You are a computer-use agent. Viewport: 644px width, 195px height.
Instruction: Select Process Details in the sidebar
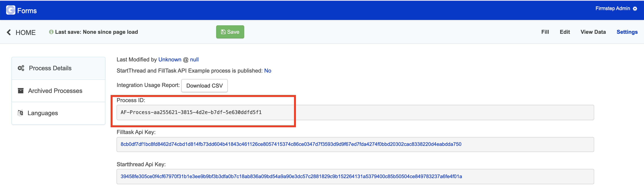(x=58, y=68)
